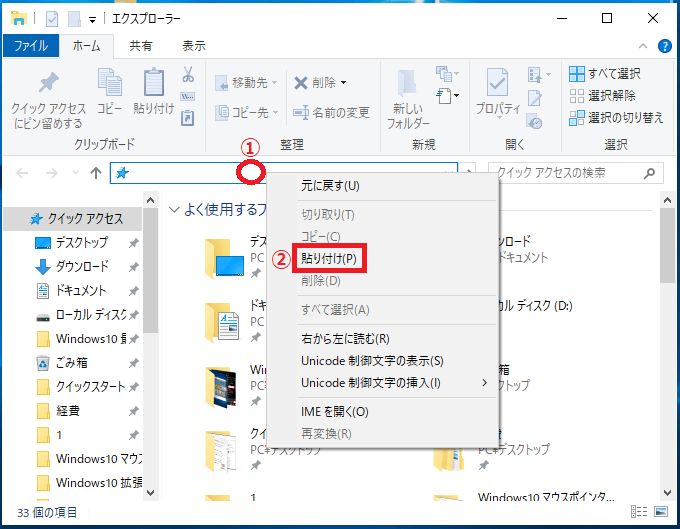Open the File tab

tap(30, 46)
